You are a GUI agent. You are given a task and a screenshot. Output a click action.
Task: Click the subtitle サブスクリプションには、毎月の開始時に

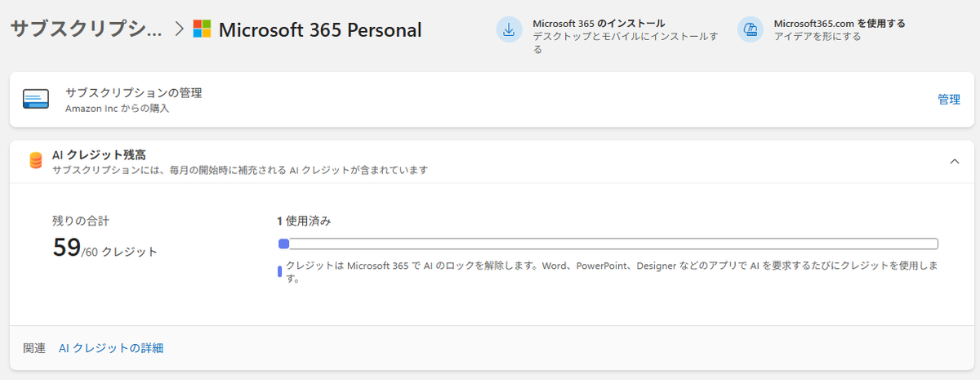[239, 170]
